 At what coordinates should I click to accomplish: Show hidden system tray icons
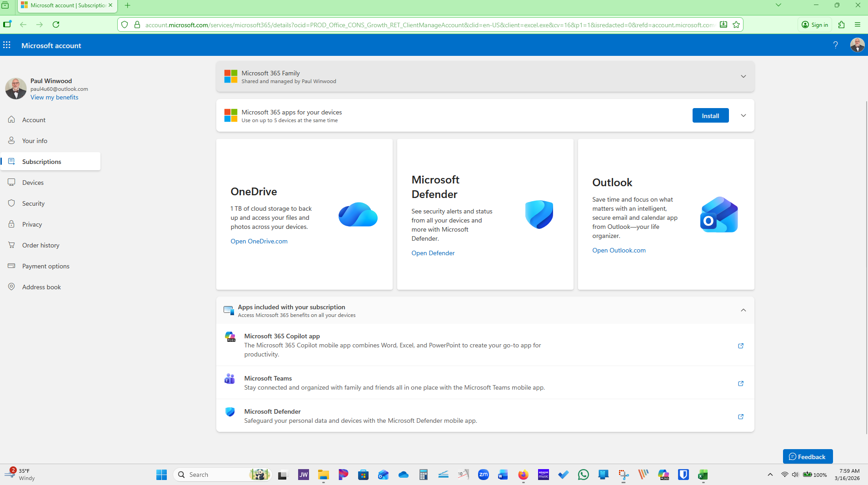click(770, 475)
